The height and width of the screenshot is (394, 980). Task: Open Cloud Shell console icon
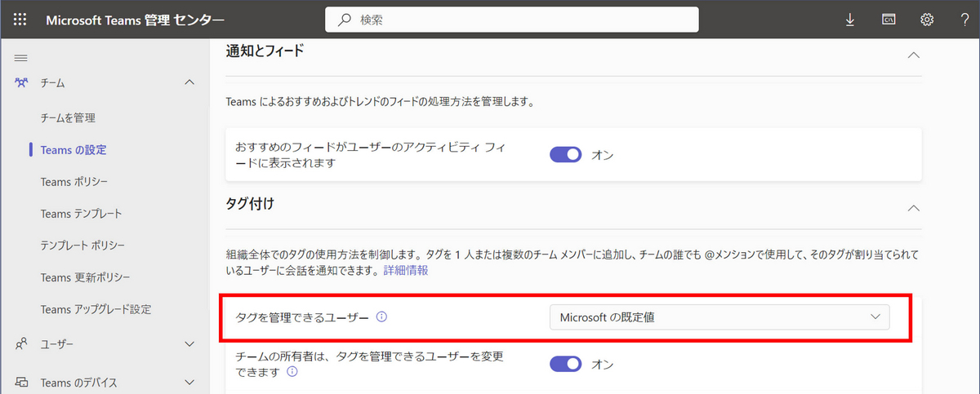(889, 20)
